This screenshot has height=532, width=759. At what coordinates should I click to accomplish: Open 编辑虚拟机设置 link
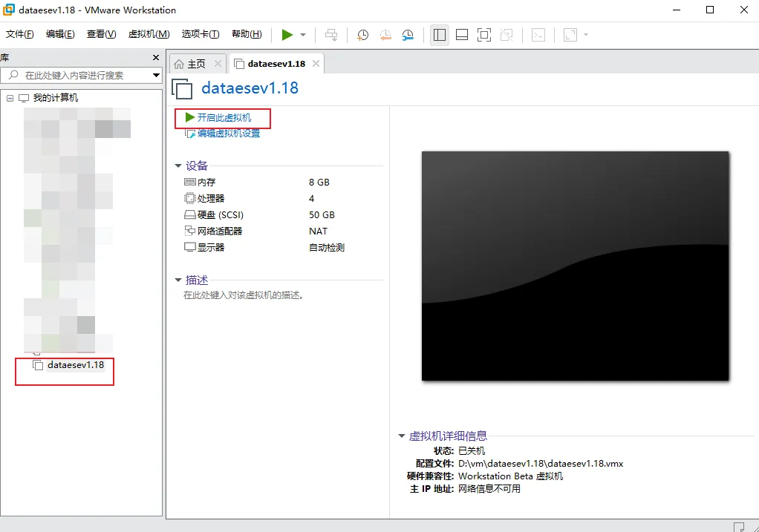228,134
